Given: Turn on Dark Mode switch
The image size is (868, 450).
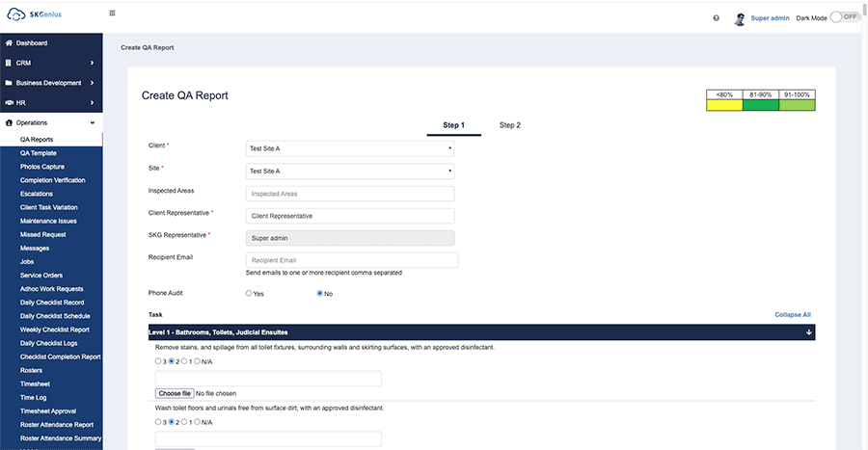Looking at the screenshot, I should [844, 17].
